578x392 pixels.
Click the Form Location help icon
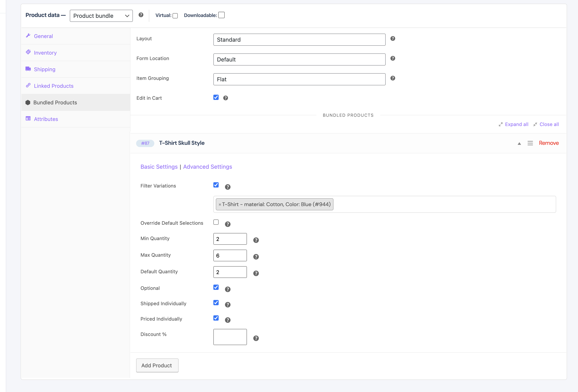[393, 58]
